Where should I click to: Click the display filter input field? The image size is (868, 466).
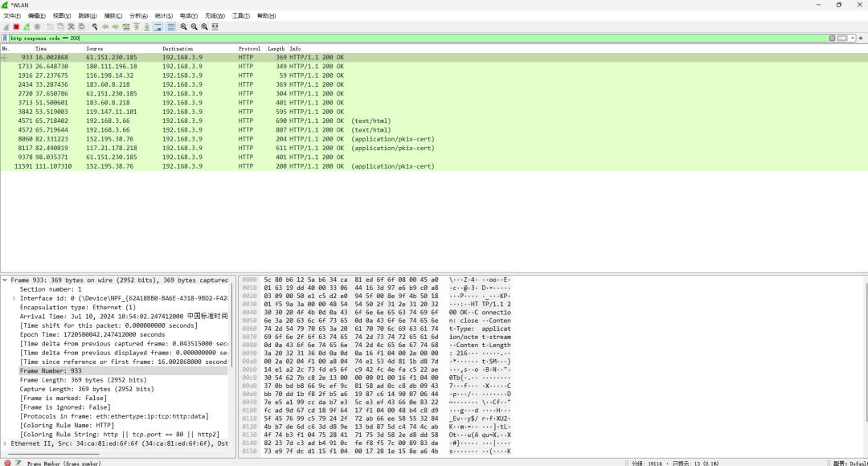[402, 38]
